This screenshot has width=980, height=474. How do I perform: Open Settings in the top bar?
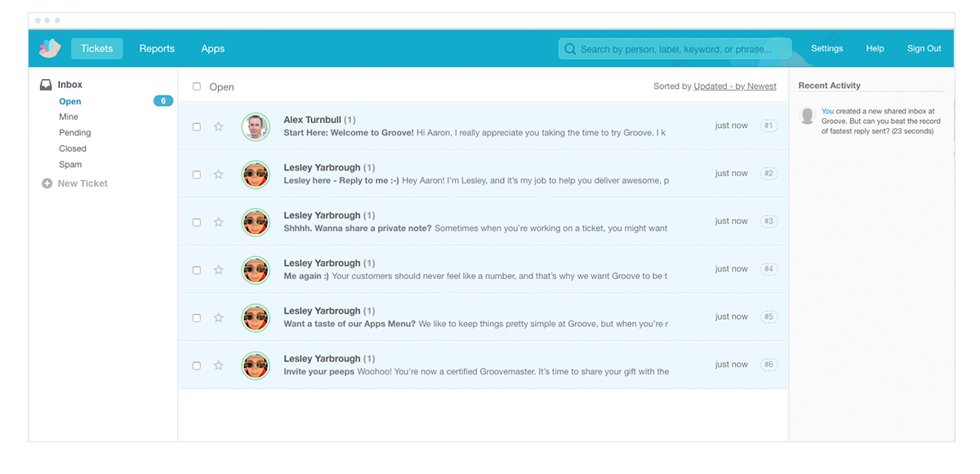826,48
